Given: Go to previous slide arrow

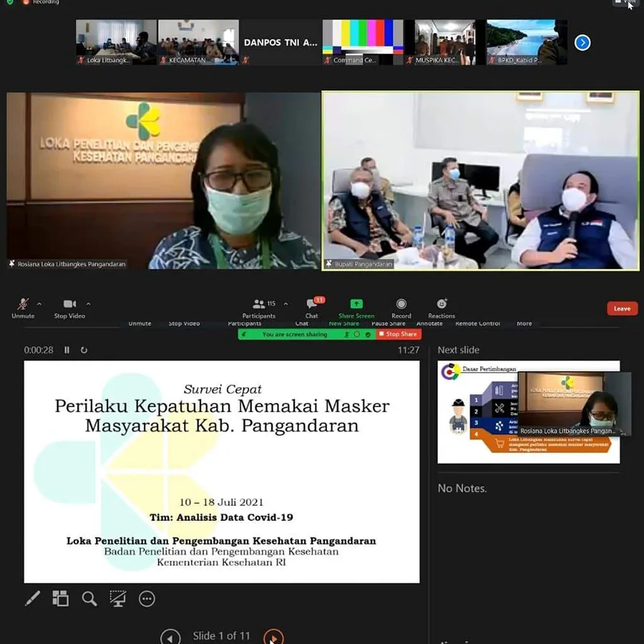Looking at the screenshot, I should coord(170,637).
